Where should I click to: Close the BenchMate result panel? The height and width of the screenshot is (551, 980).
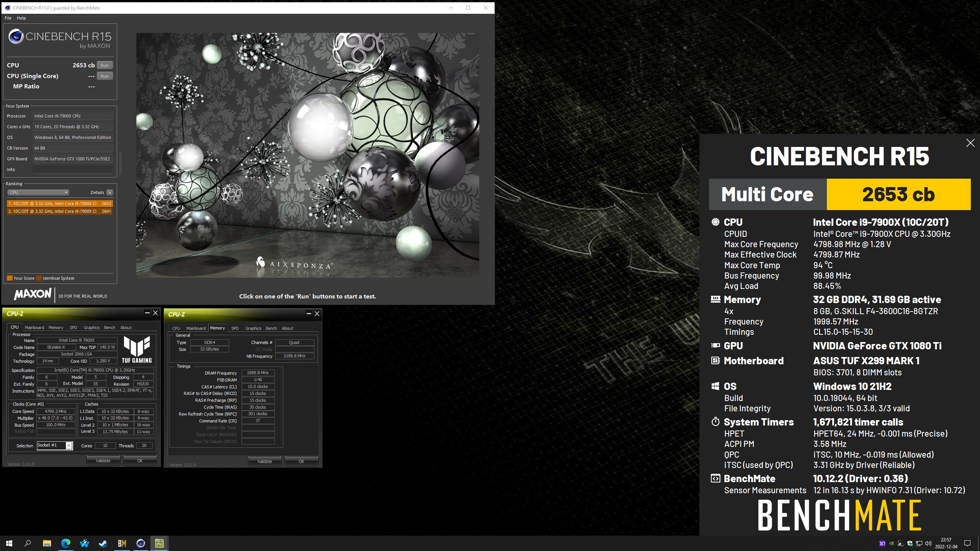click(970, 143)
